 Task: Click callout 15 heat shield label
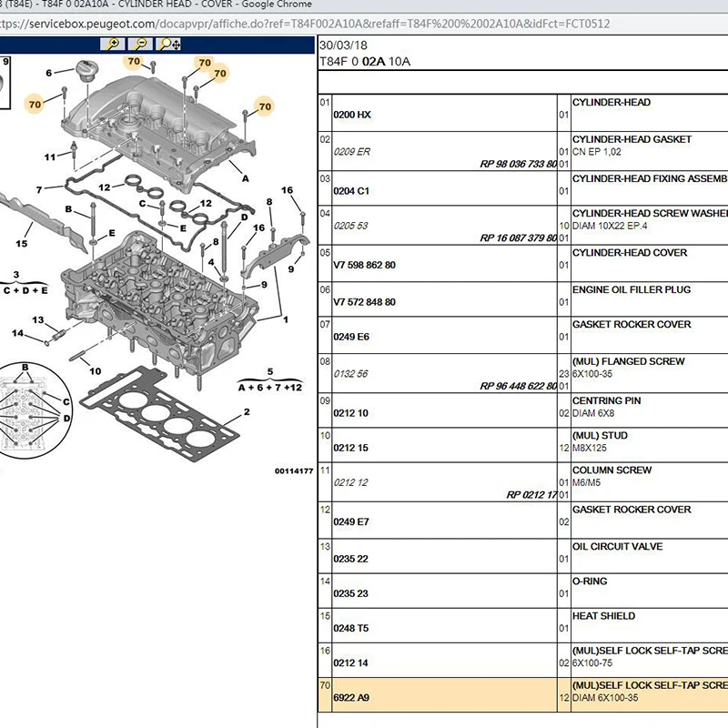pyautogui.click(x=21, y=243)
